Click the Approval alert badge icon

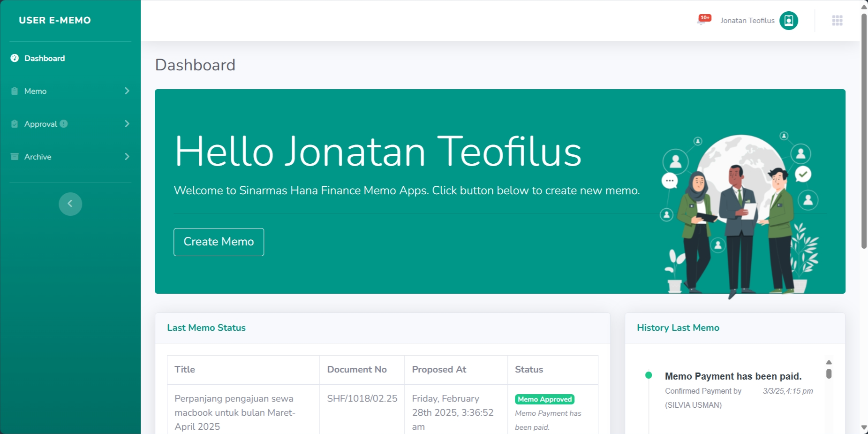click(64, 124)
